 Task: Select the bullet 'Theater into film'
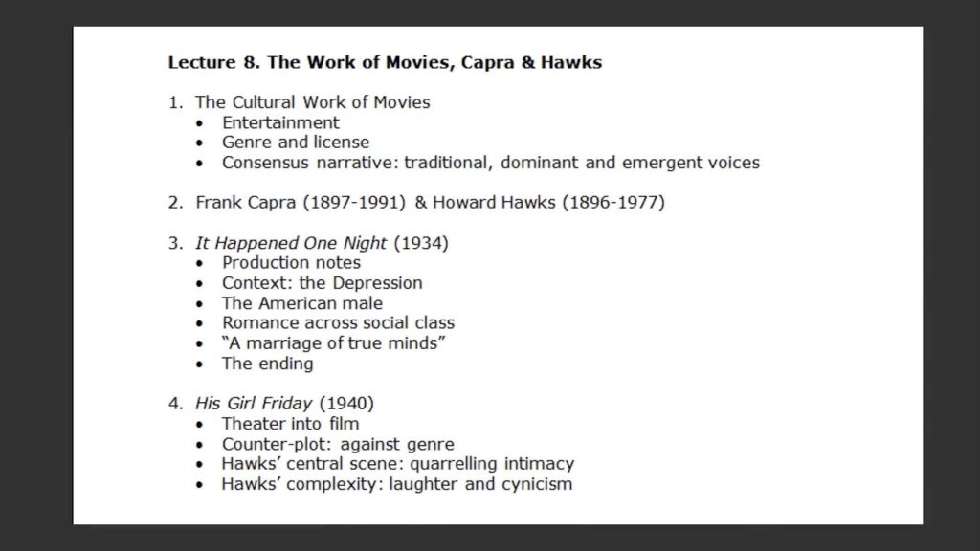[291, 424]
